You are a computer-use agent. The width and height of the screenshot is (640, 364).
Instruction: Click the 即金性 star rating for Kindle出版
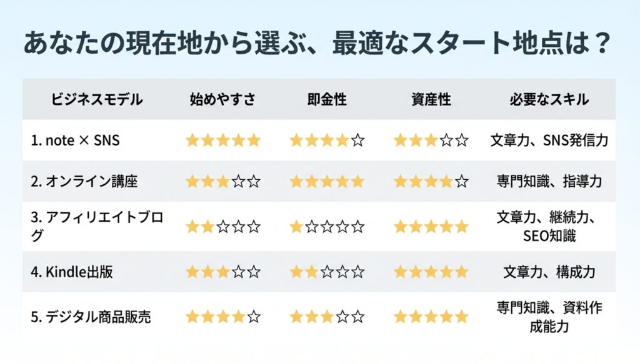coord(326,272)
